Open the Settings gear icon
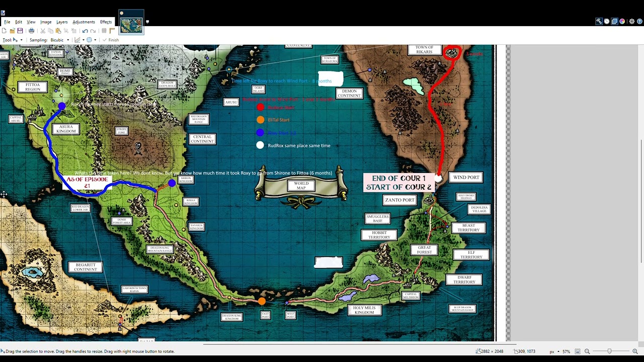Image resolution: width=644 pixels, height=362 pixels. point(632,22)
